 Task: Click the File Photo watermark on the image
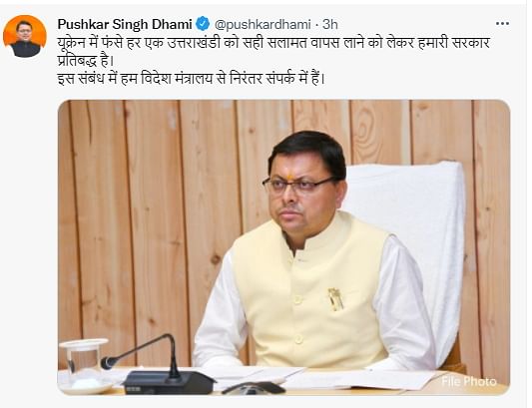click(468, 381)
